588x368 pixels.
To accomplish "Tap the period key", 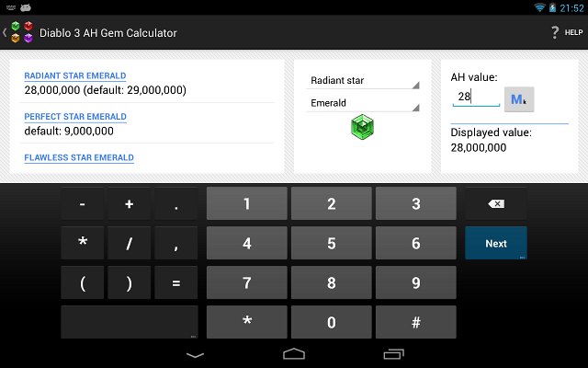I will click(x=176, y=203).
